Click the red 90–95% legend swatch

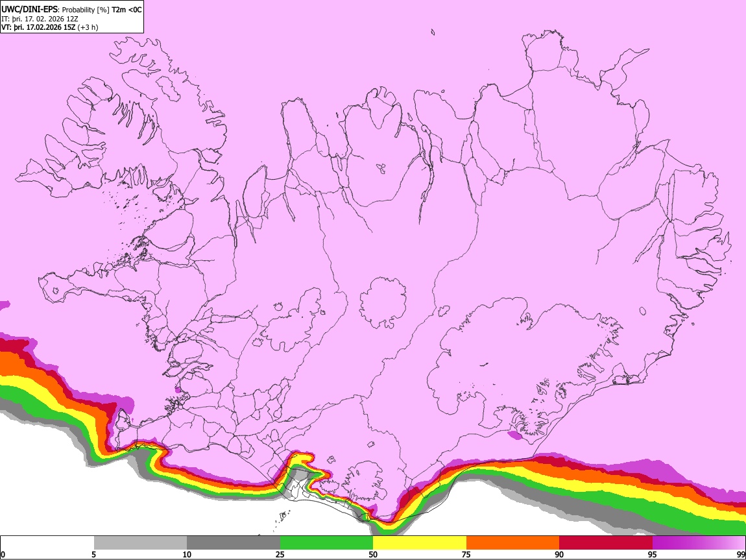coord(606,543)
